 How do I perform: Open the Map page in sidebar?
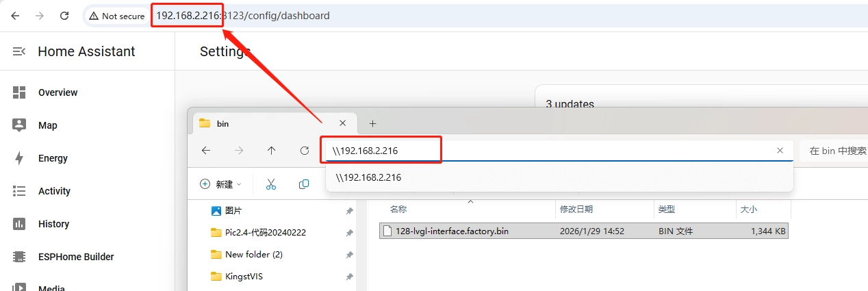[x=47, y=125]
